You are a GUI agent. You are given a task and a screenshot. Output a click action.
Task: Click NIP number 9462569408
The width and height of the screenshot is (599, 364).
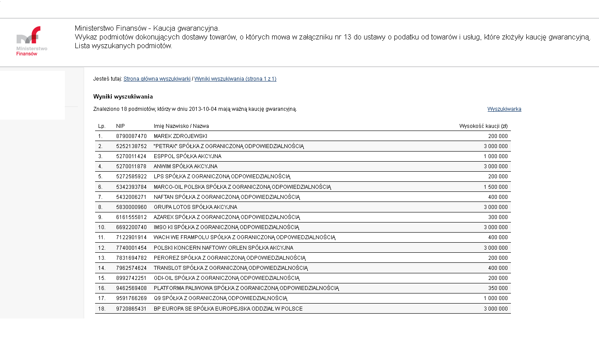(x=131, y=288)
